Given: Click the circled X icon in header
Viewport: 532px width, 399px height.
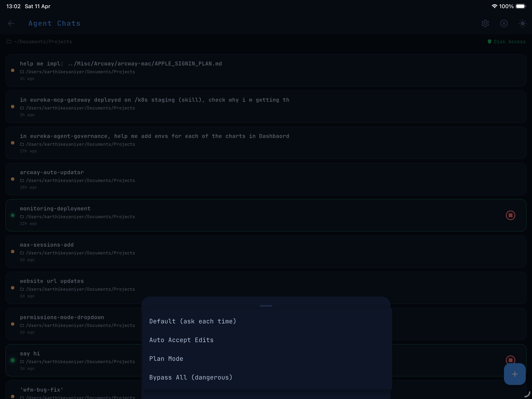Looking at the screenshot, I should point(504,23).
